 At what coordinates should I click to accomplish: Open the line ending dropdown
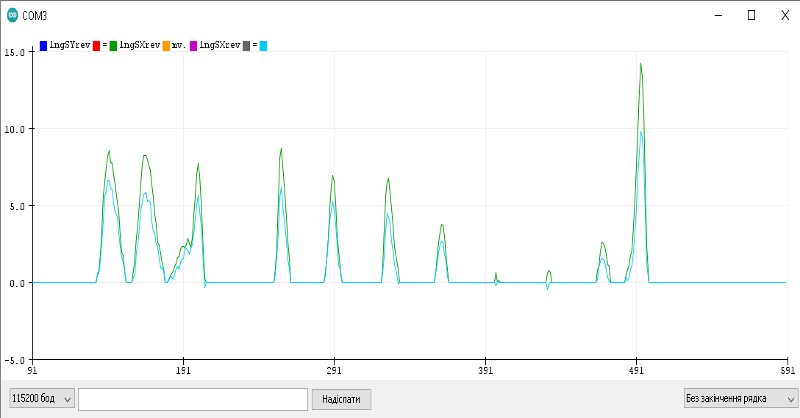pyautogui.click(x=739, y=399)
